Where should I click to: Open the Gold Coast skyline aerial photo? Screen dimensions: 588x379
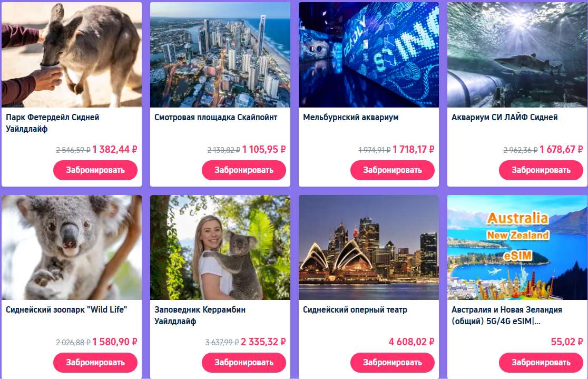tap(220, 55)
